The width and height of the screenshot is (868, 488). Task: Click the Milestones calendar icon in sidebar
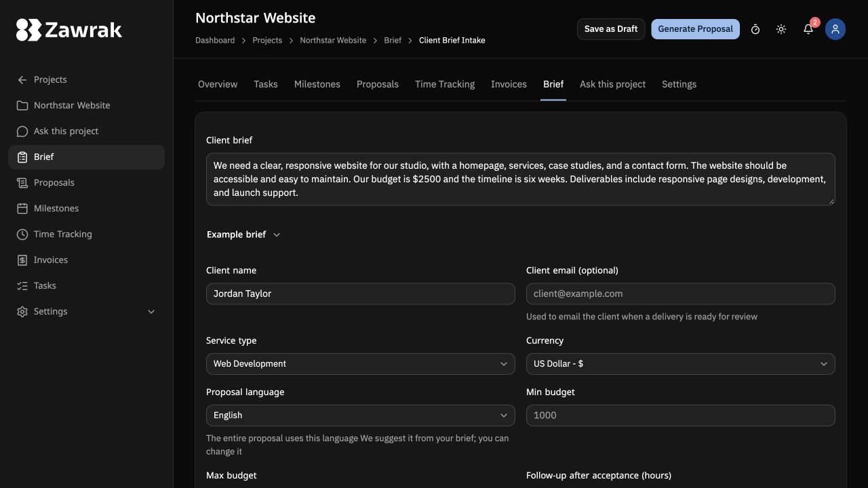click(22, 209)
